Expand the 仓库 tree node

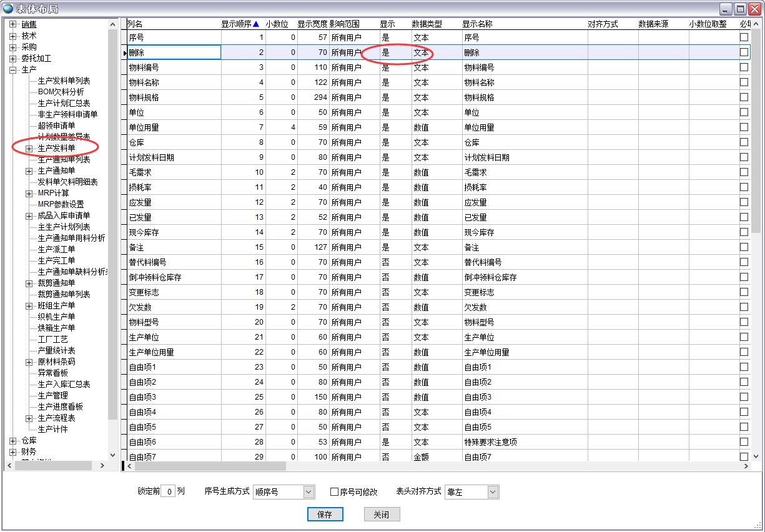point(13,441)
